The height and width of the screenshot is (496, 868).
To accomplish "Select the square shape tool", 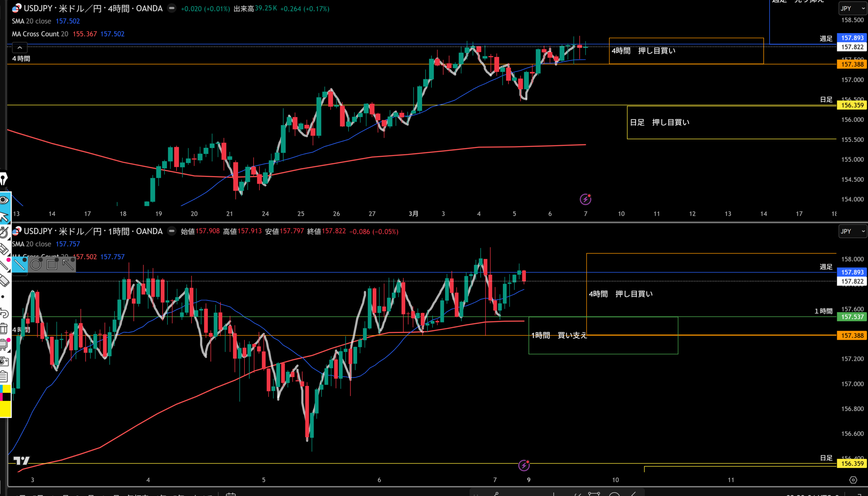I will pyautogui.click(x=52, y=264).
